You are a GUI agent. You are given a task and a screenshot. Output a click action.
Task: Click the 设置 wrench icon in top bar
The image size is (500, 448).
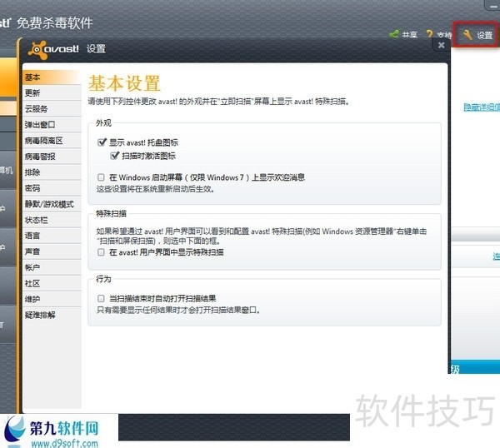(467, 35)
